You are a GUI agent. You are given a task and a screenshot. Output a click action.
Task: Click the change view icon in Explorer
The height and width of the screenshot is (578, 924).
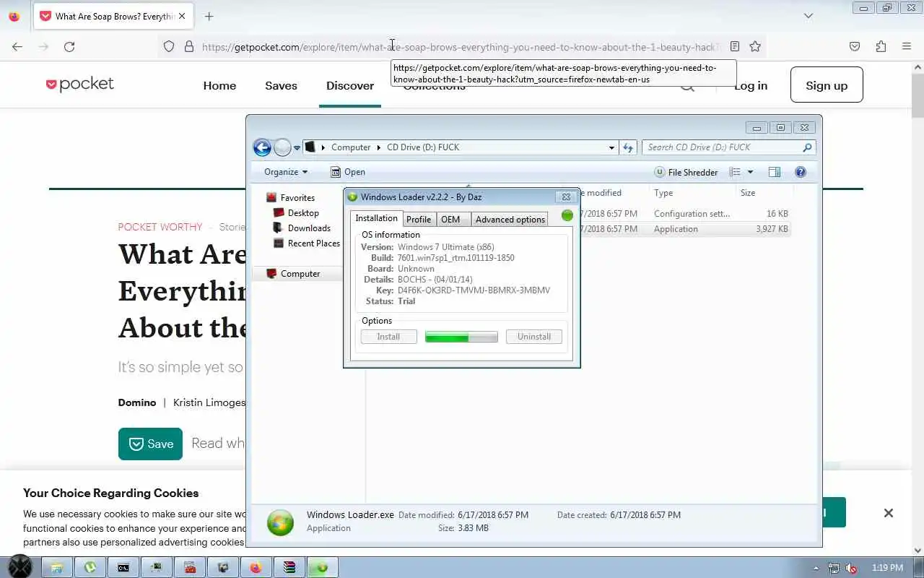pos(735,172)
